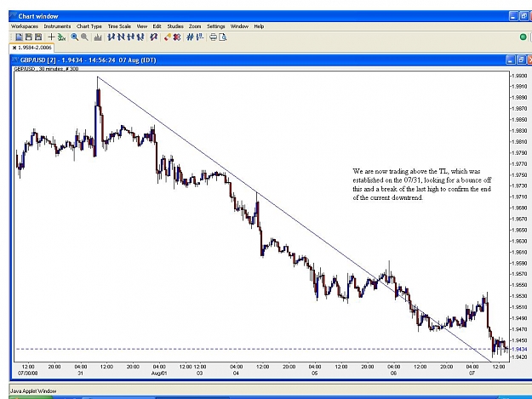Click the first blue line-drawing tool icon

coord(111,37)
